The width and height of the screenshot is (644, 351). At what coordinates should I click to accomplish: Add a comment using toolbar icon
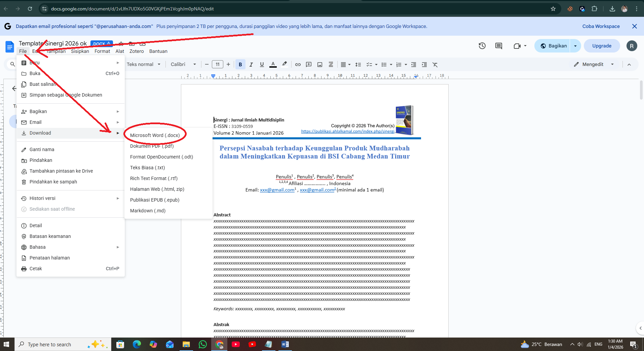click(x=309, y=65)
